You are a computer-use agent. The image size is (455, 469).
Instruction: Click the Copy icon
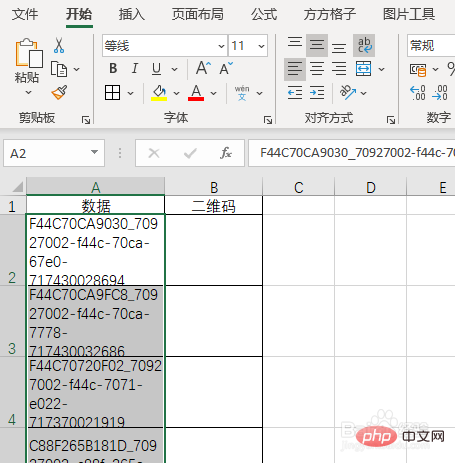59,69
